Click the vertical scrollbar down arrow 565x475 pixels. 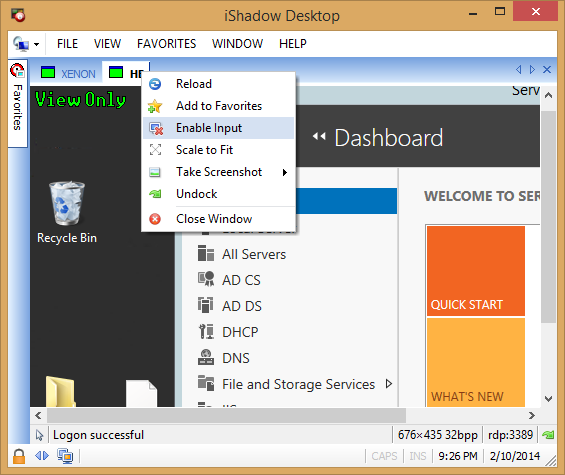coord(548,399)
